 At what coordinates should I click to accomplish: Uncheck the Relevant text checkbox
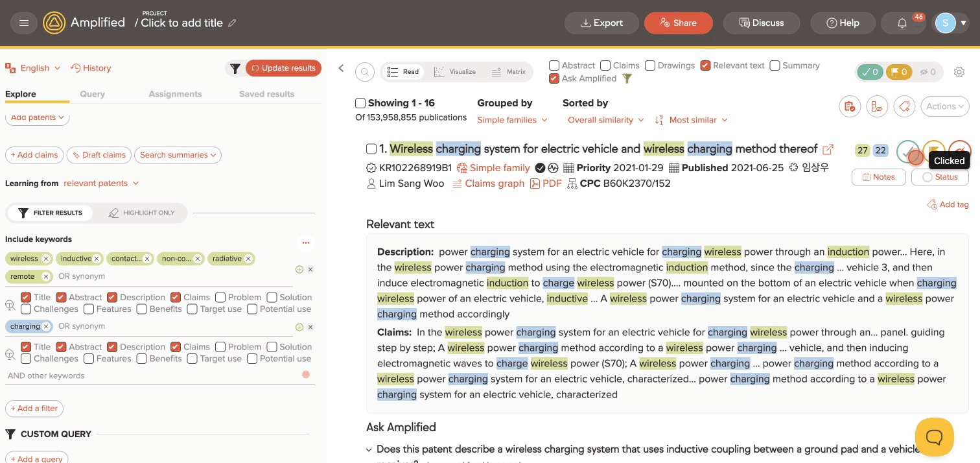click(706, 65)
